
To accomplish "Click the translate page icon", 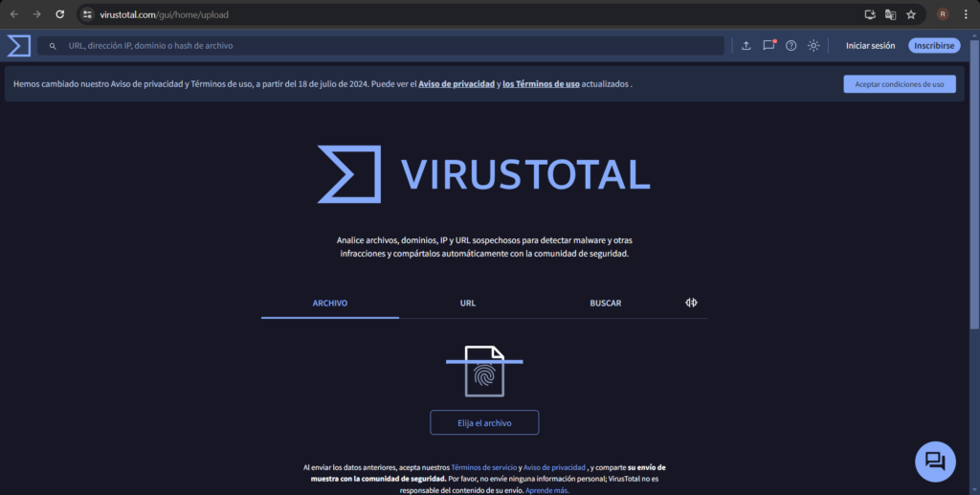I will coord(891,14).
